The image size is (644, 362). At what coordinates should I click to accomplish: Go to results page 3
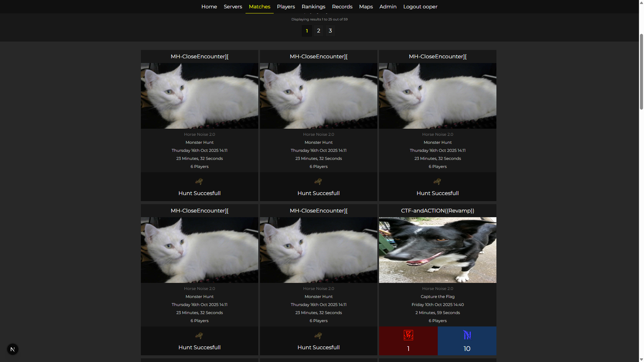click(330, 31)
